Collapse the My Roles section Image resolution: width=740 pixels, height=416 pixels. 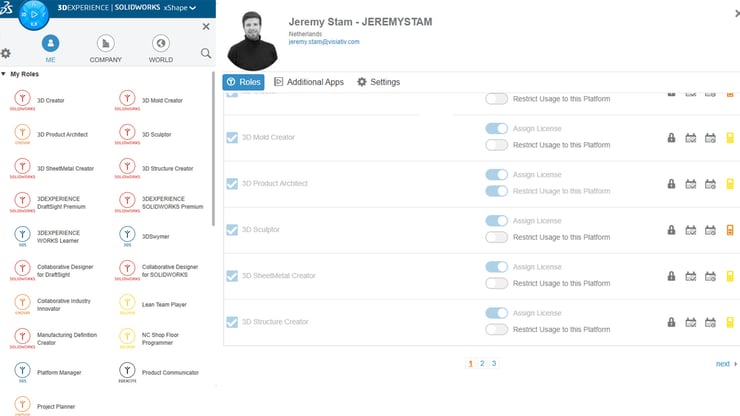pyautogui.click(x=4, y=75)
